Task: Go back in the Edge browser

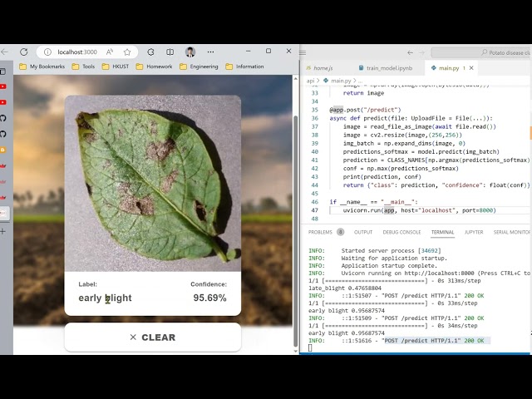Action: (4, 52)
